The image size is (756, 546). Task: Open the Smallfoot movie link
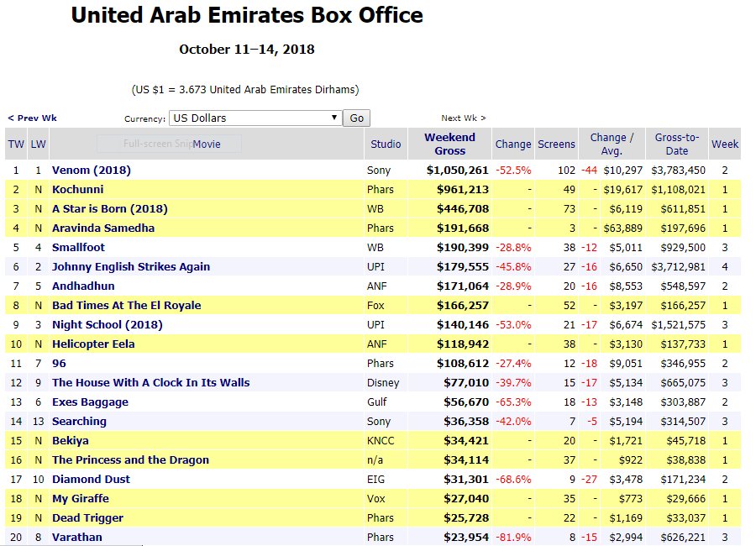78,248
